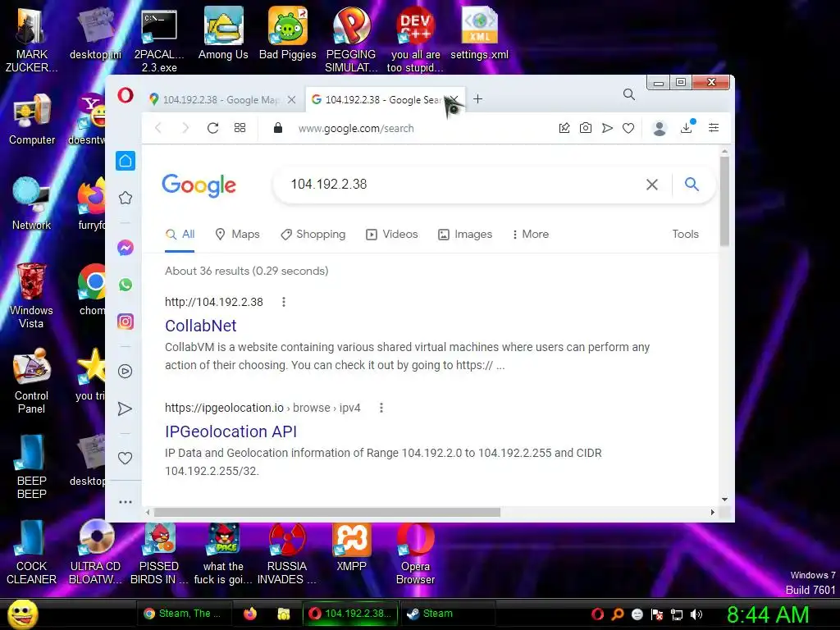Viewport: 840px width, 630px height.
Task: Open sidebar Bookmarks star
Action: tap(126, 198)
